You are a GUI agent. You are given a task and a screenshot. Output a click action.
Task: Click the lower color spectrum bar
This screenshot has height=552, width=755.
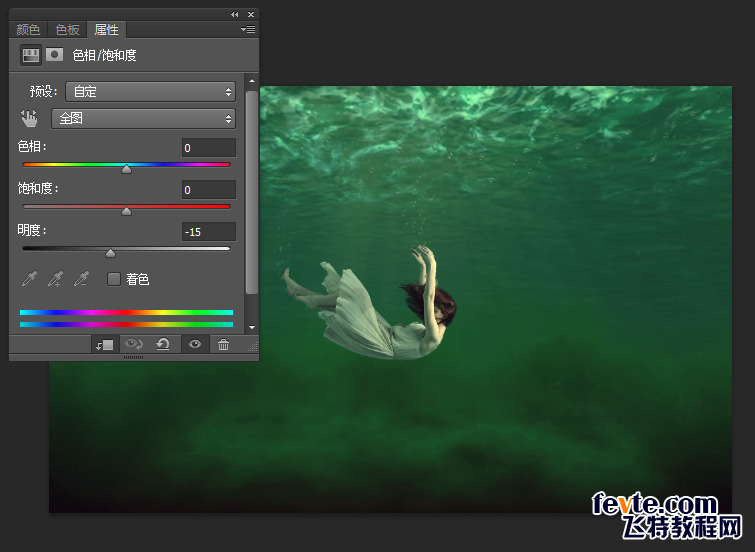pyautogui.click(x=126, y=325)
